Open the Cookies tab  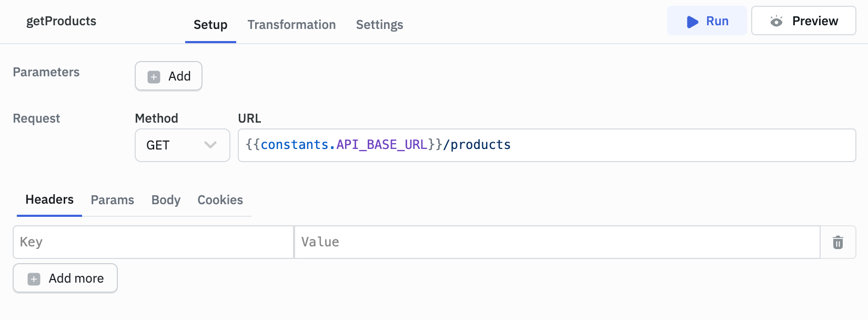[220, 200]
